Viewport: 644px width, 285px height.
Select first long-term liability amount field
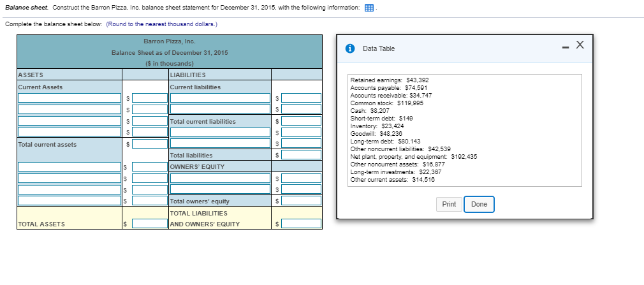(302, 132)
